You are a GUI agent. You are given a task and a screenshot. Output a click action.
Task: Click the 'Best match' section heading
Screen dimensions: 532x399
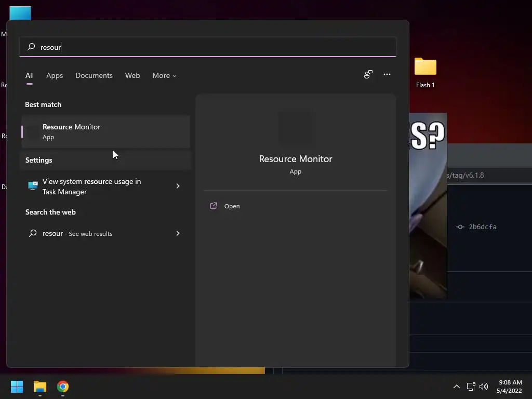[43, 104]
